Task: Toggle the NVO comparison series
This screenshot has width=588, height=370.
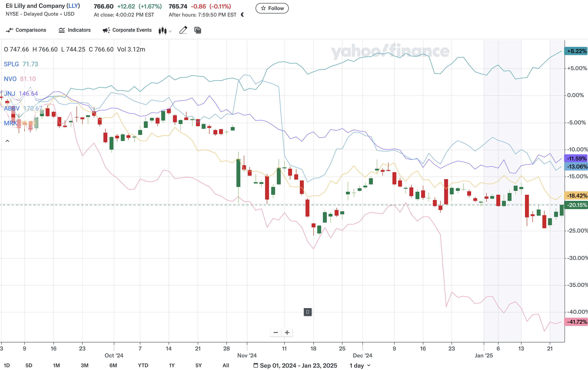Action: [10, 79]
